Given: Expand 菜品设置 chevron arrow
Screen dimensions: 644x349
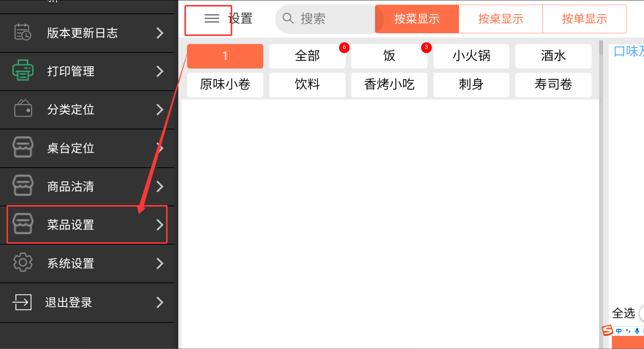Looking at the screenshot, I should coord(160,225).
